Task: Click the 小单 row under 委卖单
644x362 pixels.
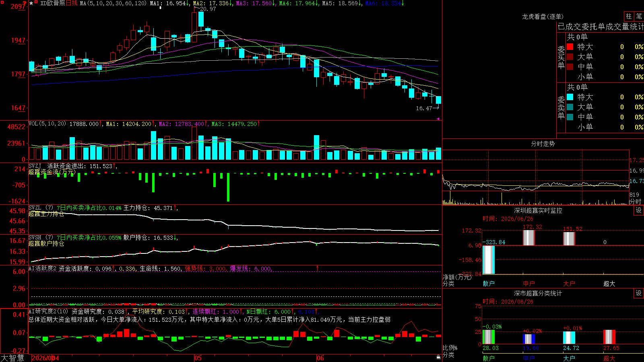Action: click(605, 127)
